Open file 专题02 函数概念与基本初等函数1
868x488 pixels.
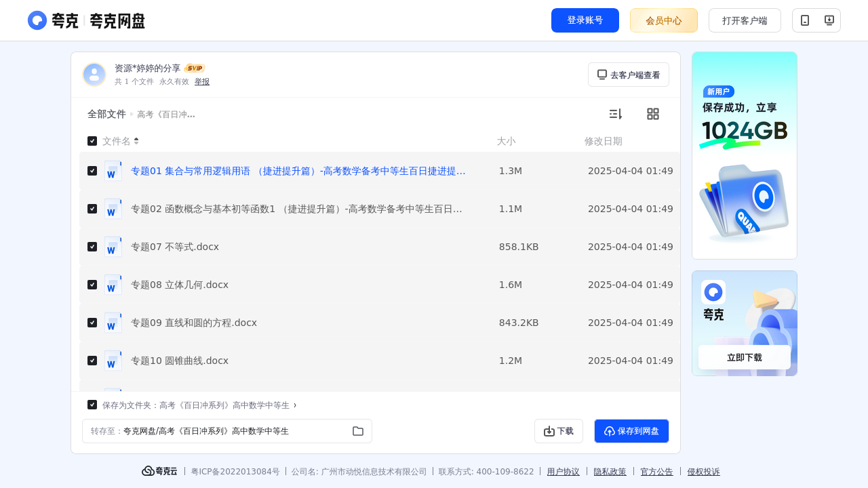coord(297,209)
